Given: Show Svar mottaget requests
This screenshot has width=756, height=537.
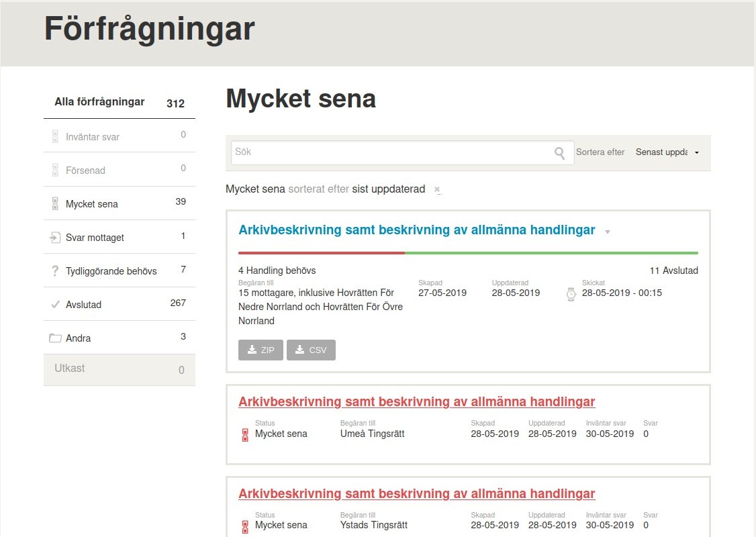Looking at the screenshot, I should tap(120, 237).
